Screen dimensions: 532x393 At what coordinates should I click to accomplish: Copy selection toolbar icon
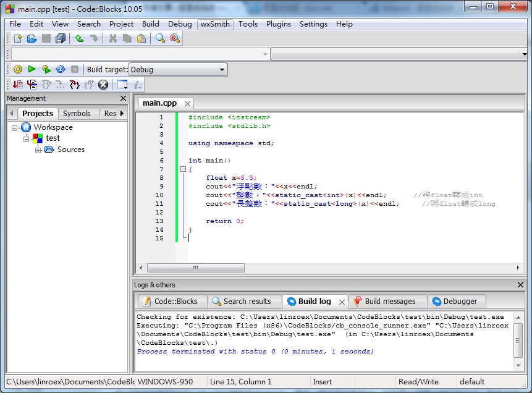pos(127,38)
